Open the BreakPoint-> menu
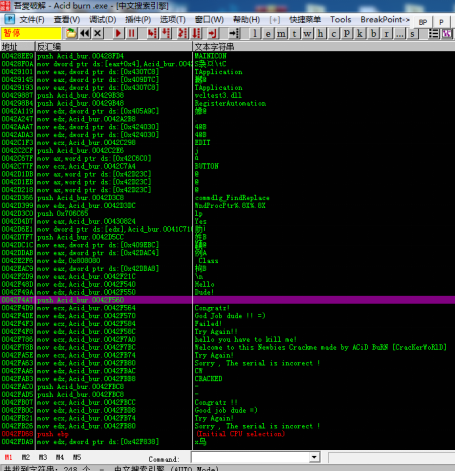Viewport: 456px width, 472px height. tap(385, 20)
